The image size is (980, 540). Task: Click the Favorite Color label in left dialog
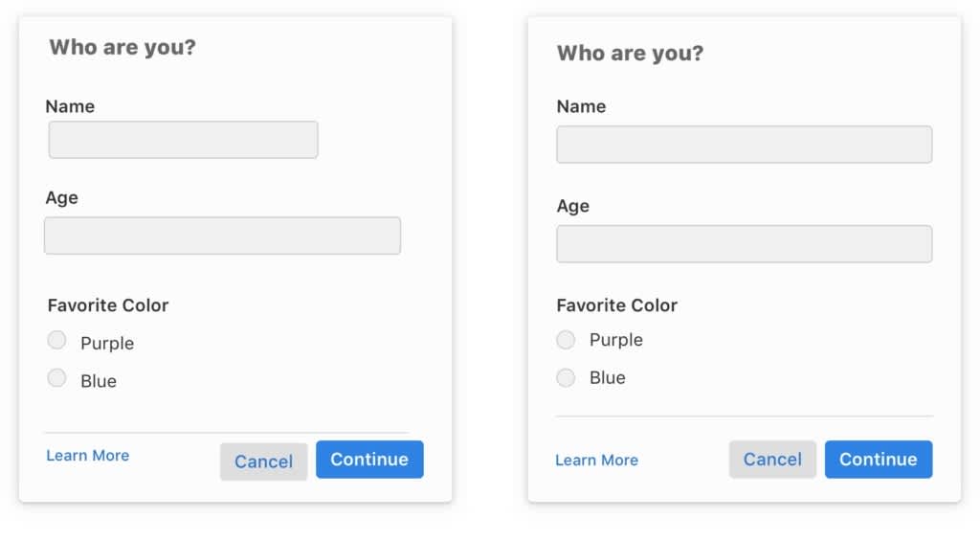pos(108,305)
